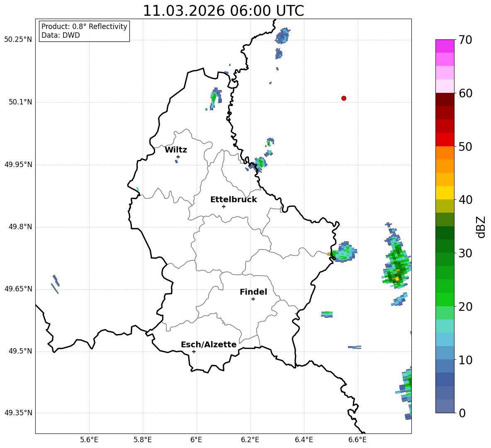Click the 60 value on colorbar
Image resolution: width=491 pixels, height=448 pixels.
tap(465, 93)
